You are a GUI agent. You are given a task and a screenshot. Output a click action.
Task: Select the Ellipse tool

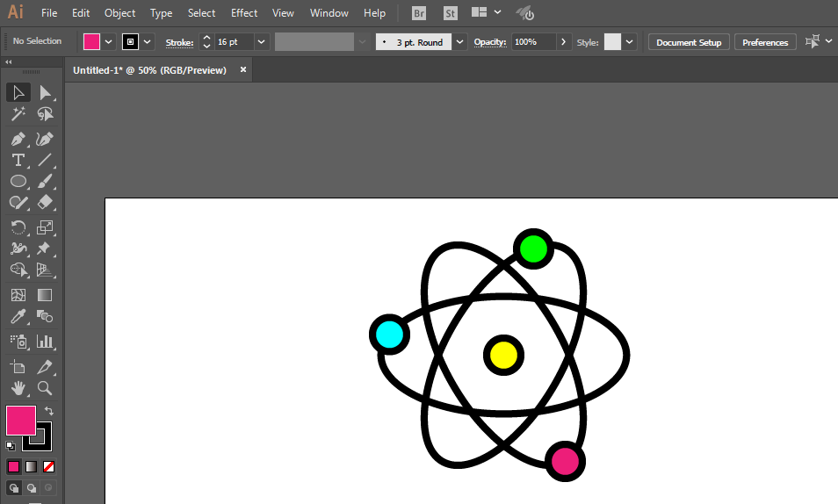(18, 181)
